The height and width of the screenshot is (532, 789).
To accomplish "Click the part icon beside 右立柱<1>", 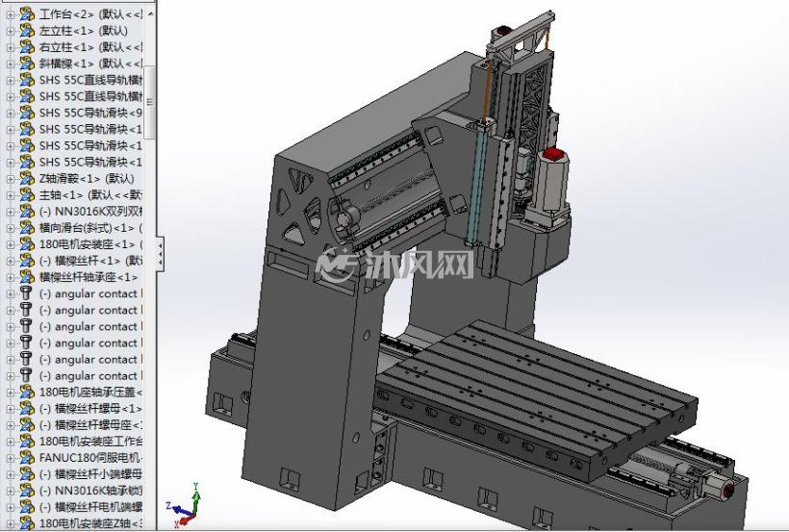I will point(27,47).
